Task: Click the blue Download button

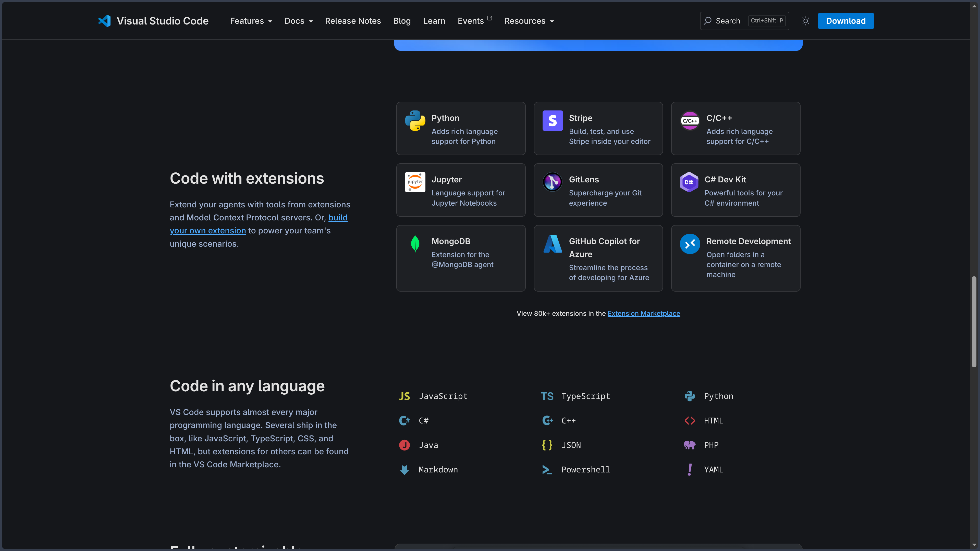Action: tap(846, 21)
